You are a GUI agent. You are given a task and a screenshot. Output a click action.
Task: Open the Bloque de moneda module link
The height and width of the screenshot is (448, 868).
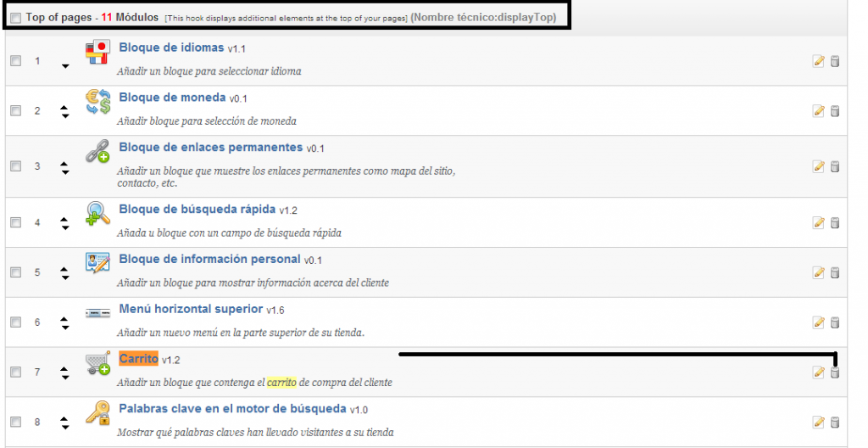172,98
